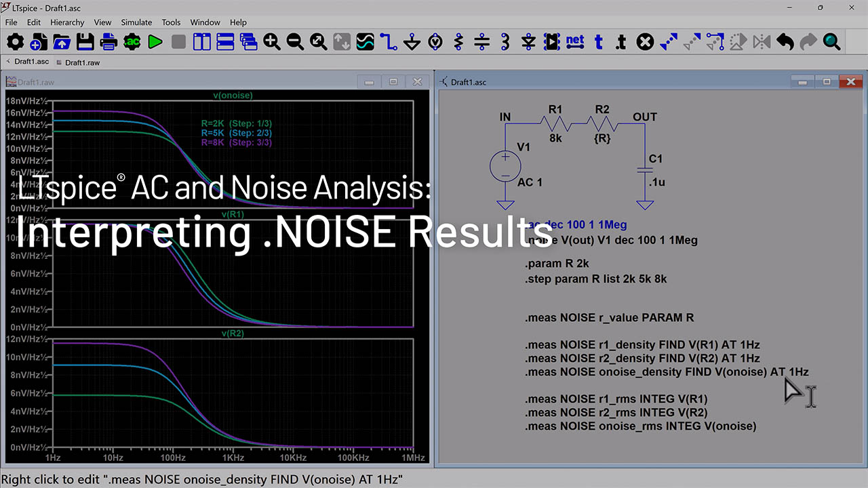Select resistor R2 in the schematic
This screenshot has width=868, height=488.
[x=602, y=123]
